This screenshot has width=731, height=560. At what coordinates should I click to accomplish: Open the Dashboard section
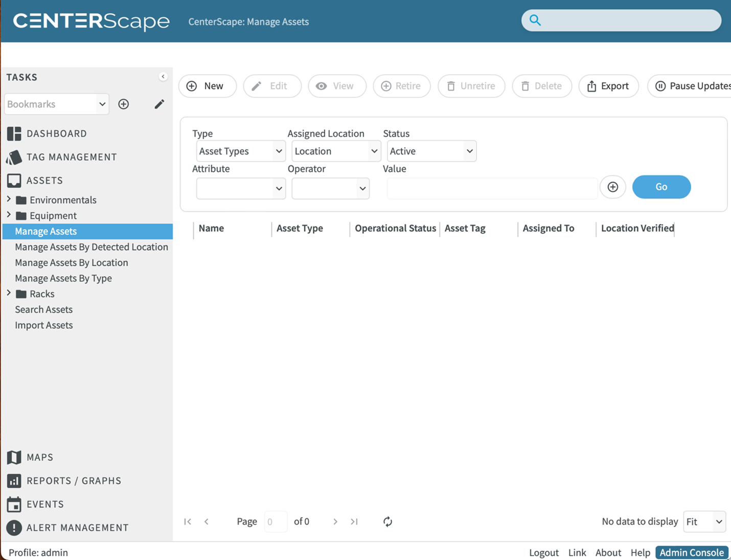point(56,133)
